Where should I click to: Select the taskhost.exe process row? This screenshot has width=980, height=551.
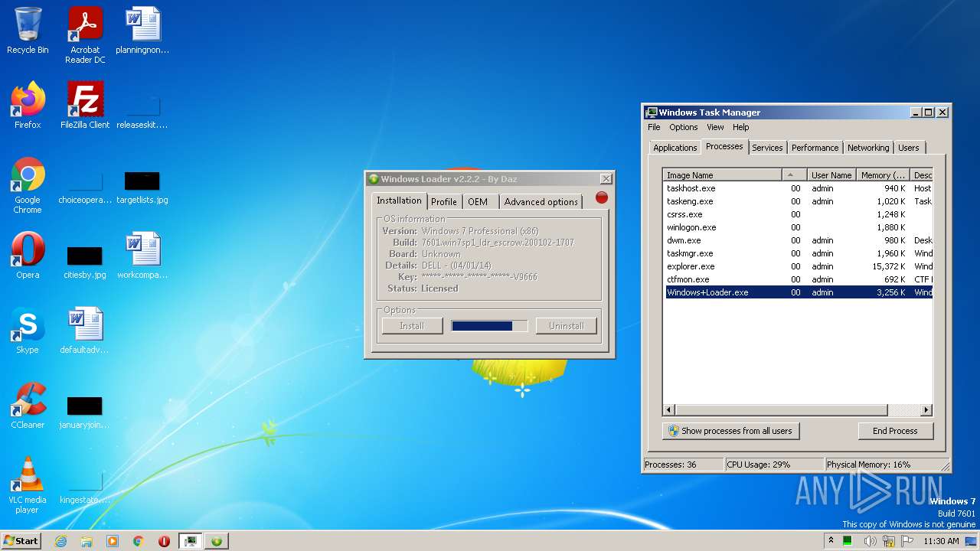click(799, 188)
